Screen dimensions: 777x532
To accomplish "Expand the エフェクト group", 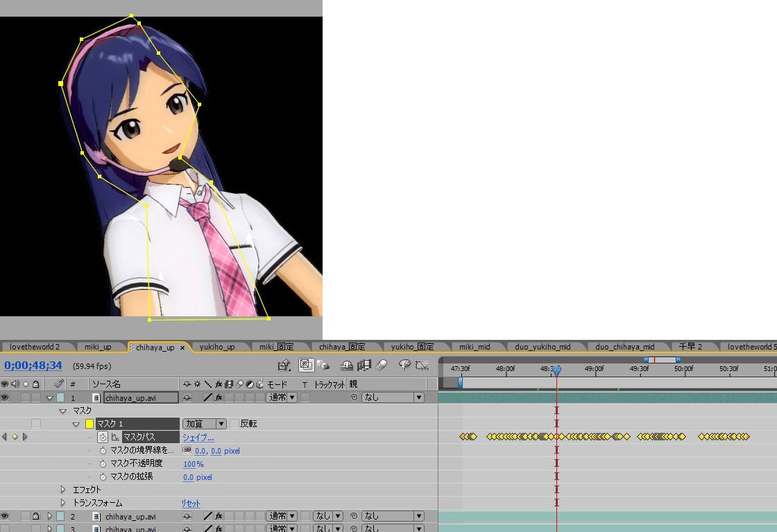I will (x=63, y=490).
